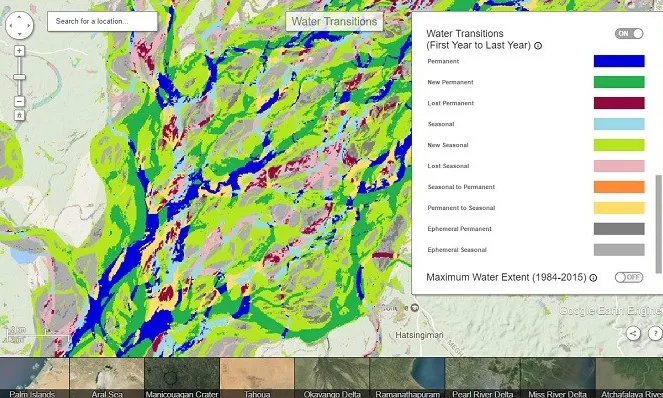Click the Lost Seasonal legend label
The image size is (663, 398).
pyautogui.click(x=448, y=166)
